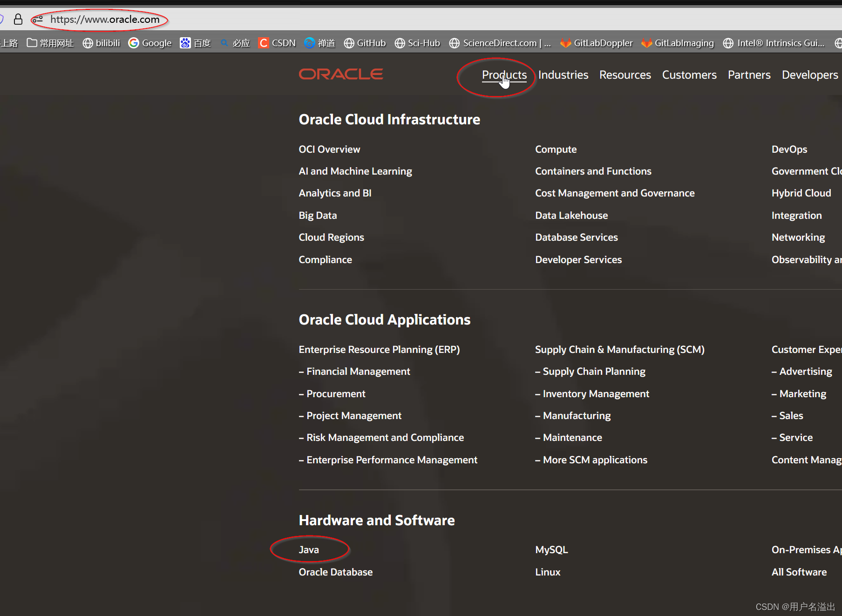The image size is (842, 616).
Task: Open the ScienceDirect.com bookmark
Action: tap(500, 43)
